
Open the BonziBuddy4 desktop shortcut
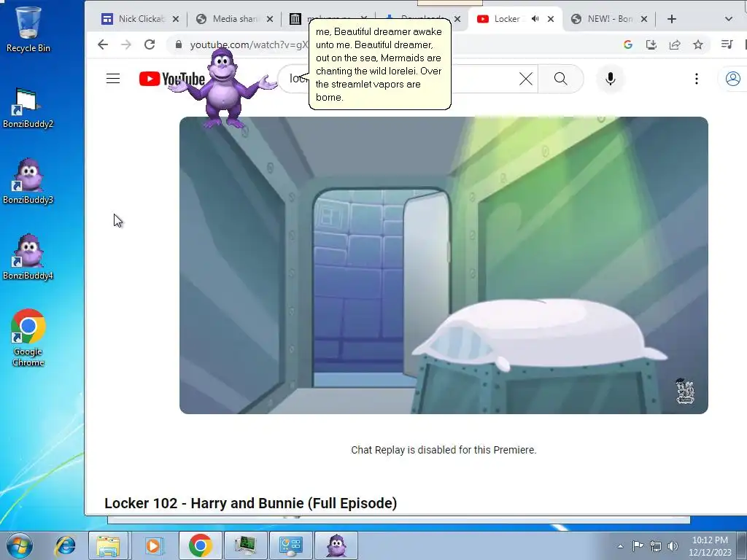point(28,257)
